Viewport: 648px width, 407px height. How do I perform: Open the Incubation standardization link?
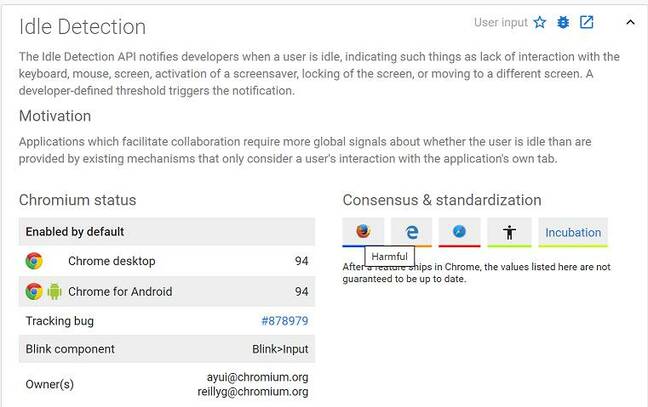point(573,232)
